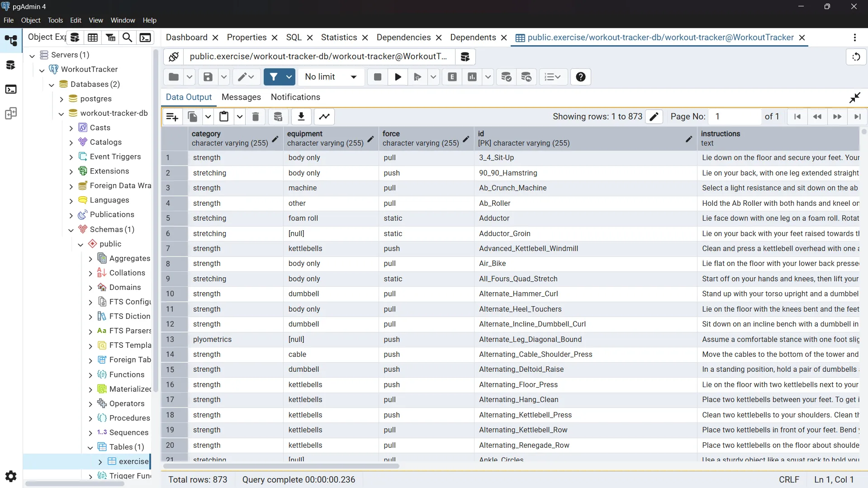This screenshot has height=488, width=868.
Task: Expand the Sequences tree node
Action: (x=90, y=433)
